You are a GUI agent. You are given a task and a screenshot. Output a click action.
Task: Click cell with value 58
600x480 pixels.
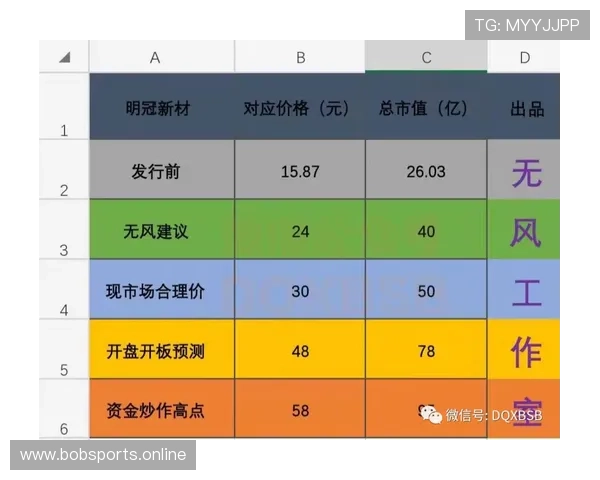pos(300,408)
